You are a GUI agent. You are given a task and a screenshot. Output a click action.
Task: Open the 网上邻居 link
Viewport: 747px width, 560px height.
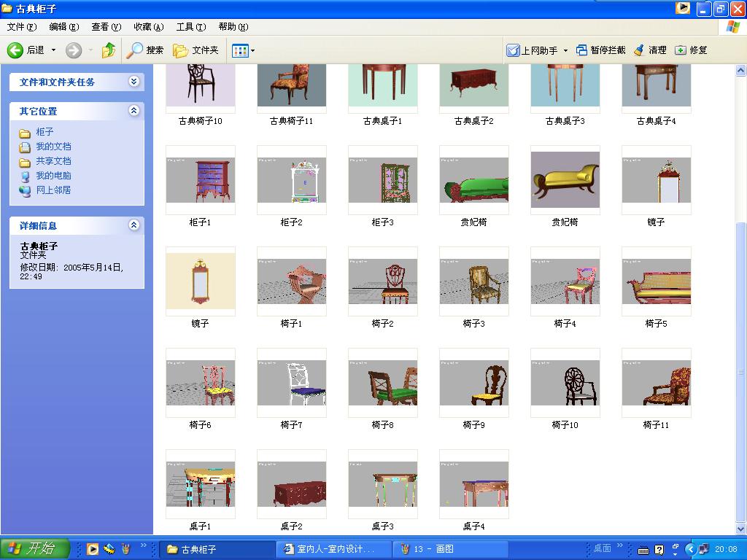53,190
